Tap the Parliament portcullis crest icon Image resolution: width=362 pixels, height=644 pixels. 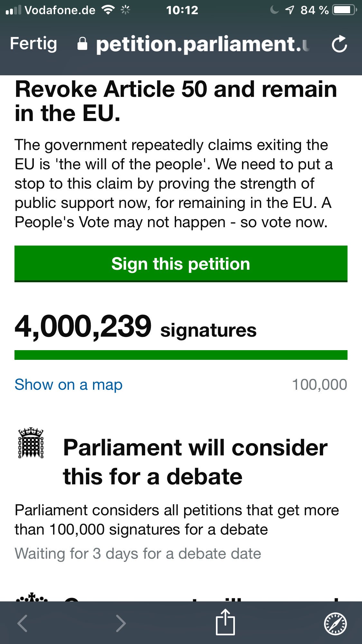[31, 443]
